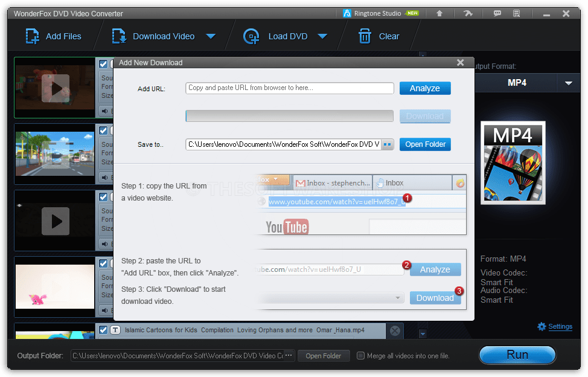Play the first video thumbnail
588x377 pixels.
(x=56, y=88)
